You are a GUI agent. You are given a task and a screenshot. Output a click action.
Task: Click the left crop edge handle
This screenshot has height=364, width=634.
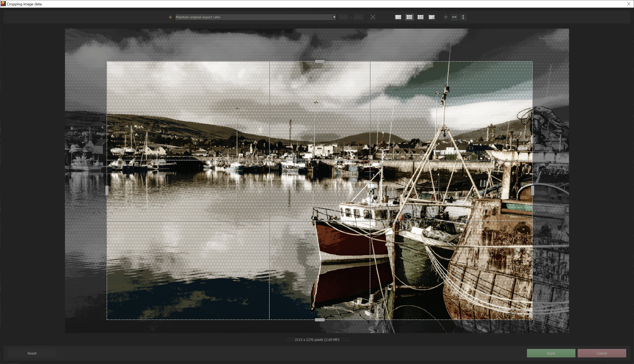click(107, 190)
